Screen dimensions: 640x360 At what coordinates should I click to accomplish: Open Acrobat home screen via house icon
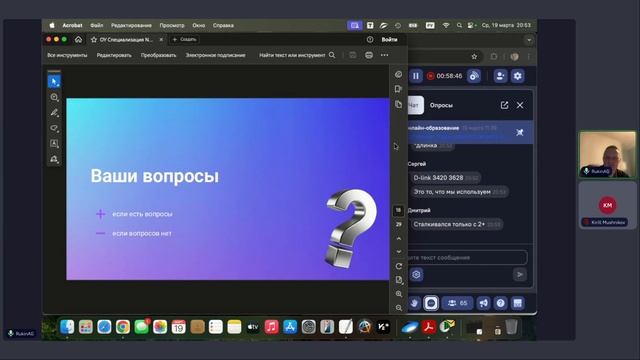[x=78, y=40]
